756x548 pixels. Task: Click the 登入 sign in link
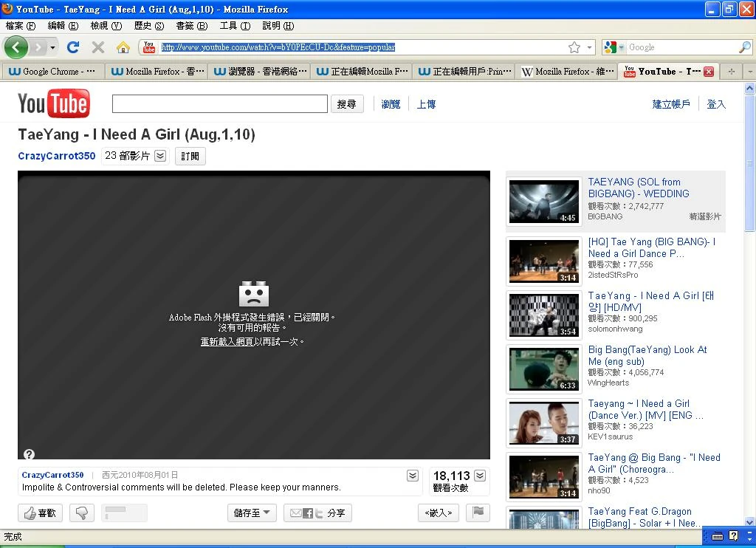point(716,104)
